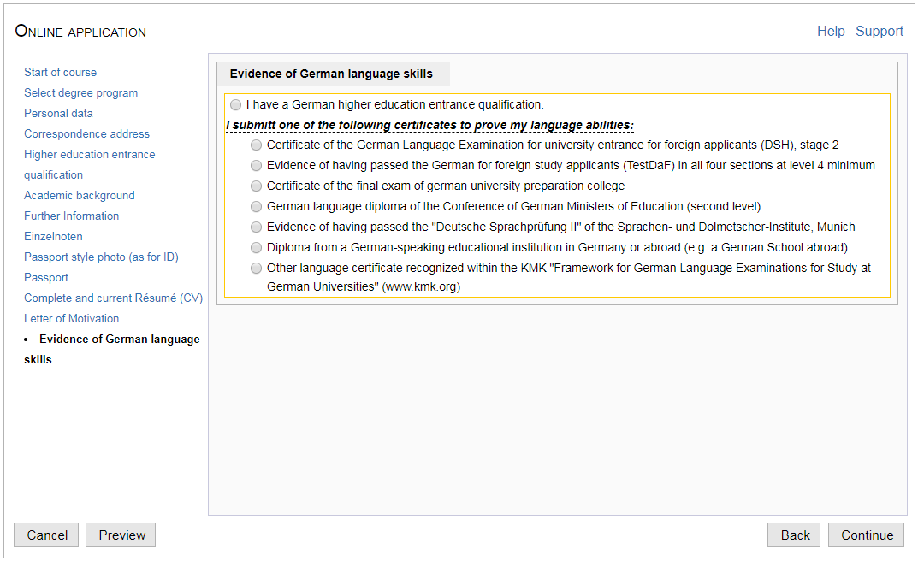
Task: Choose the Deutsche Sprachprüfung II option
Action: (x=256, y=227)
